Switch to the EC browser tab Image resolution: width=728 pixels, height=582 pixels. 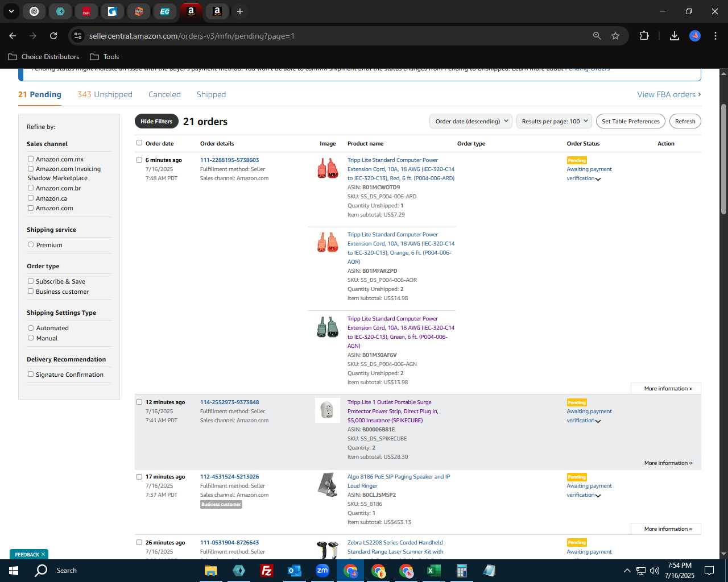pos(164,11)
